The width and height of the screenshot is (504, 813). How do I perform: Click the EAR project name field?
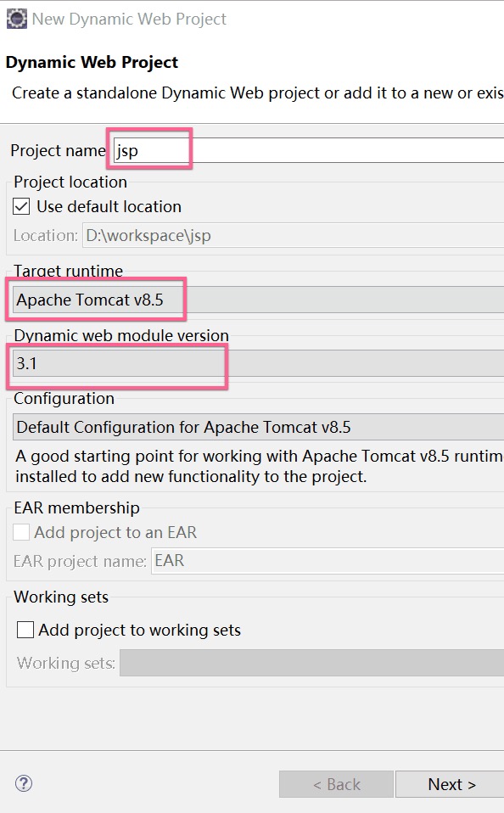pyautogui.click(x=328, y=561)
